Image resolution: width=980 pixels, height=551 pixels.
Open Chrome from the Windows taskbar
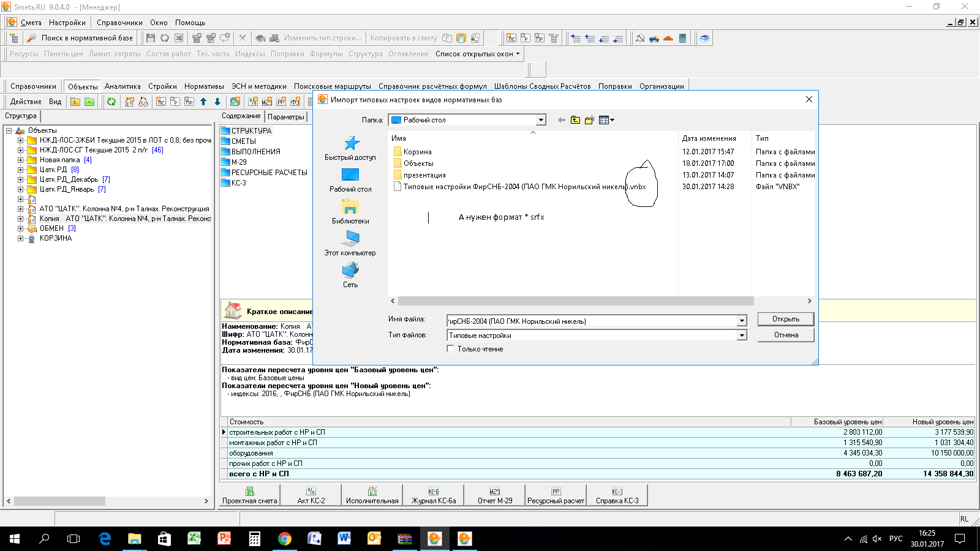(284, 539)
